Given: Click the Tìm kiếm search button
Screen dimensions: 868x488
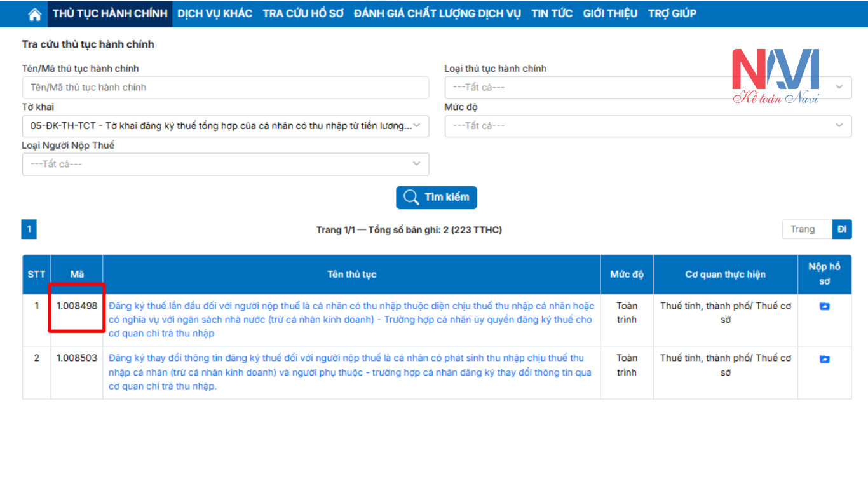Looking at the screenshot, I should tap(436, 197).
